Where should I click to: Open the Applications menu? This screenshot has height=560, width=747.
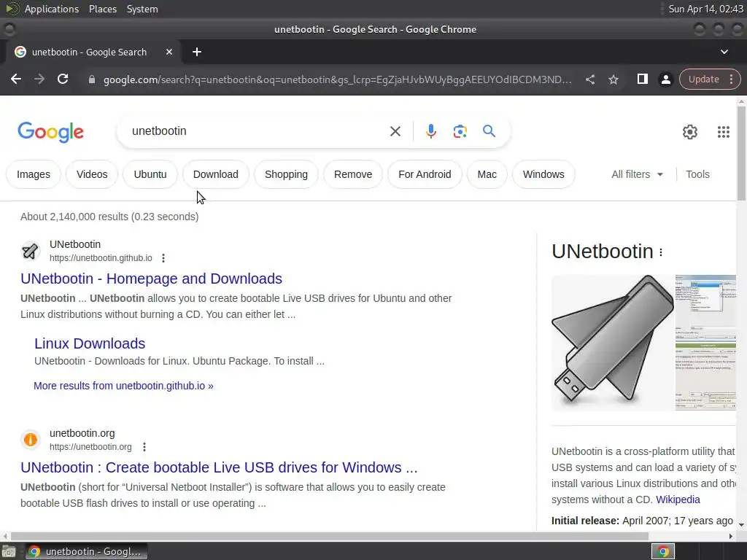[x=52, y=9]
